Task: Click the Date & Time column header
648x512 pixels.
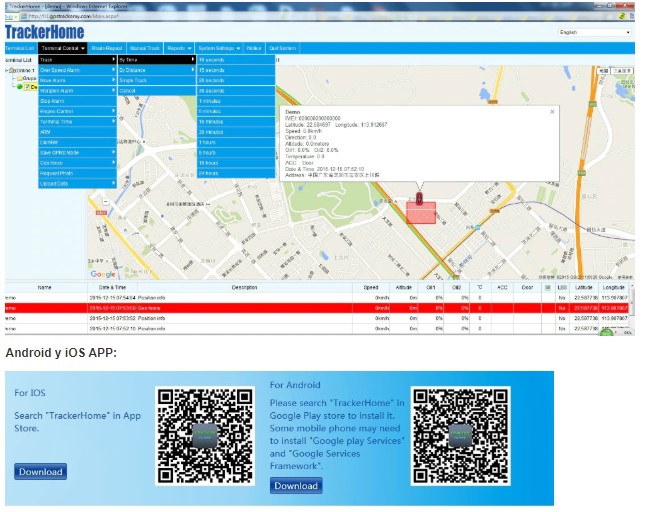Action: point(112,288)
